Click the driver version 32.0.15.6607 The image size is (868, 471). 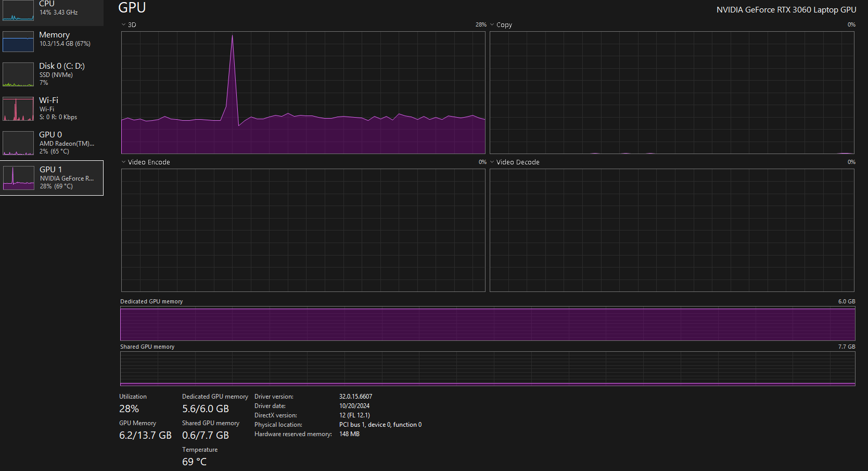[356, 397]
